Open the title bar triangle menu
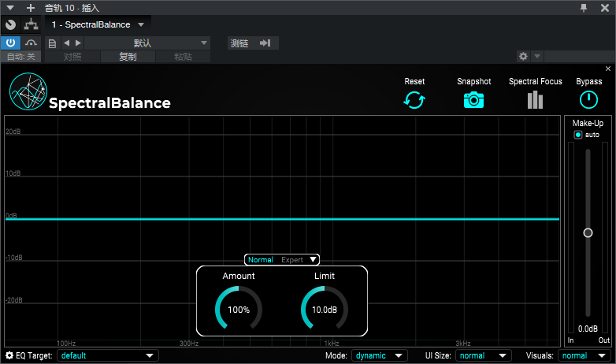616x364 pixels. 10,8
